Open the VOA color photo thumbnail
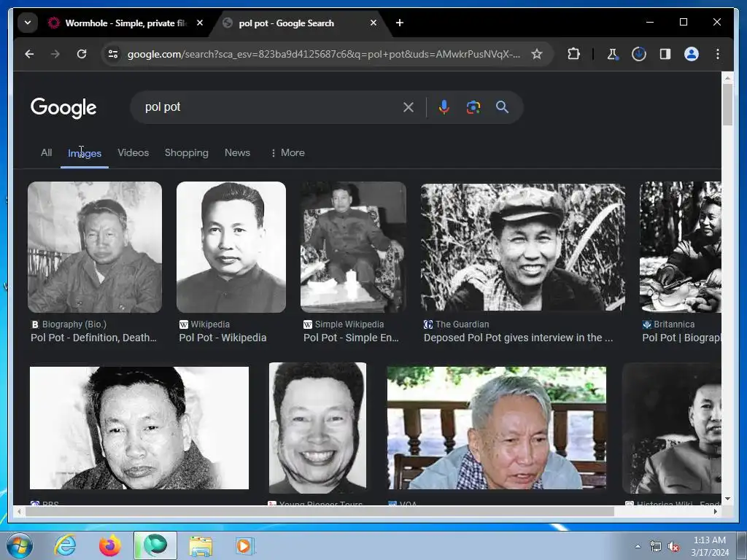 (496, 427)
